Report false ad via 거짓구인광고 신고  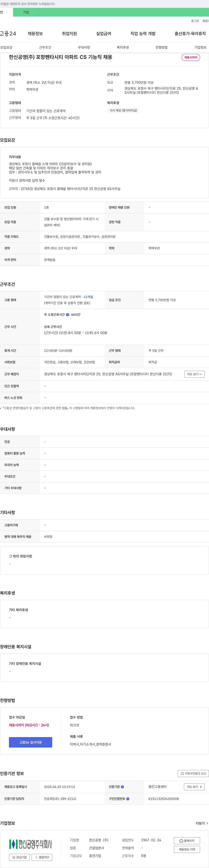(193, 773)
